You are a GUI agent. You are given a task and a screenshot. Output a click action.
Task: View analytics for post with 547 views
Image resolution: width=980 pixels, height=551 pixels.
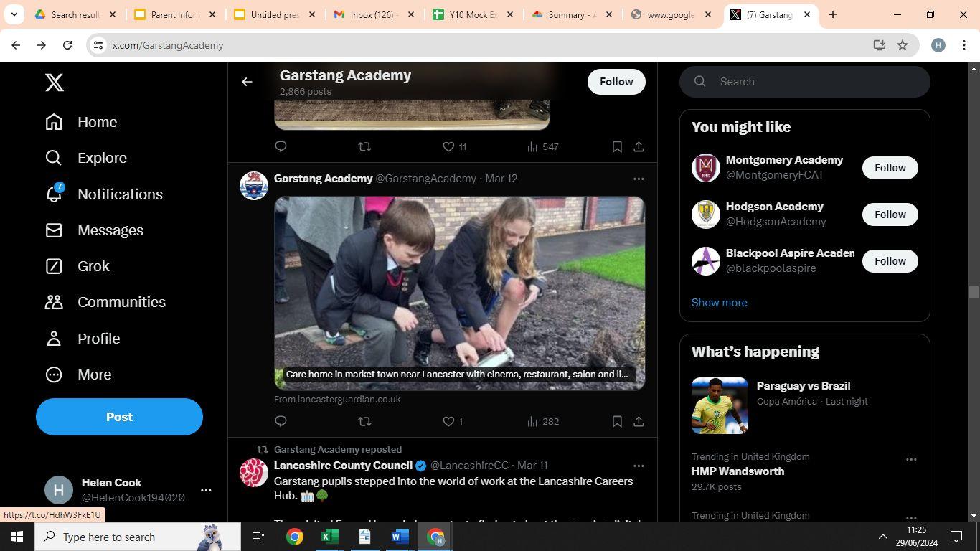[x=542, y=146]
